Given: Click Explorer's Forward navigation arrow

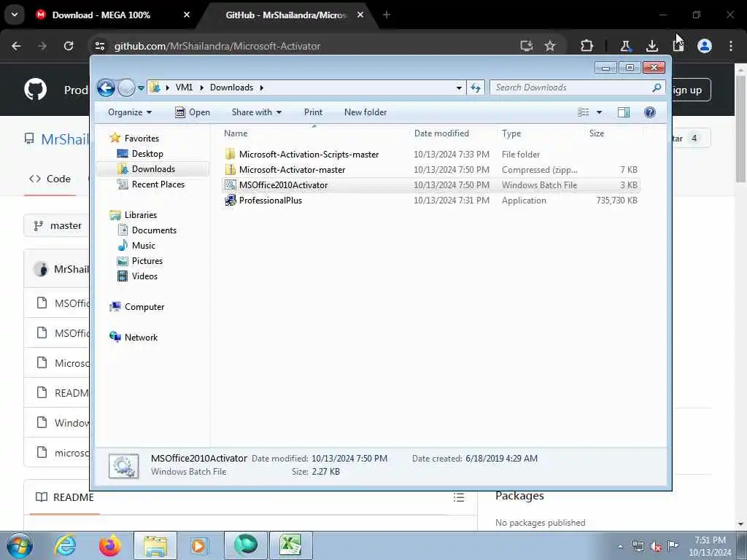Looking at the screenshot, I should (x=126, y=87).
